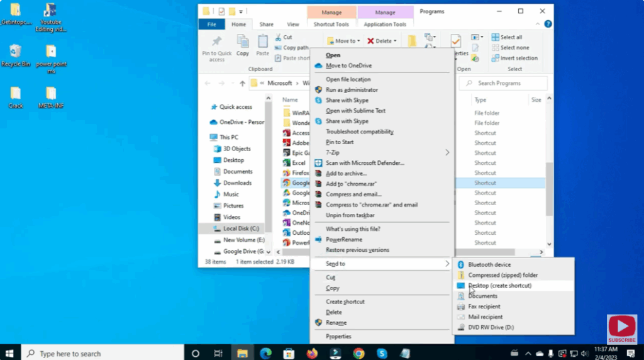
Task: Choose Unpin from taskbar
Action: coord(350,215)
